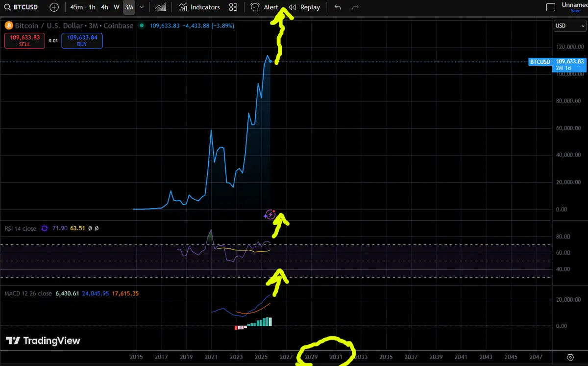588x366 pixels.
Task: Click the 2015 label on time axis
Action: click(x=136, y=357)
